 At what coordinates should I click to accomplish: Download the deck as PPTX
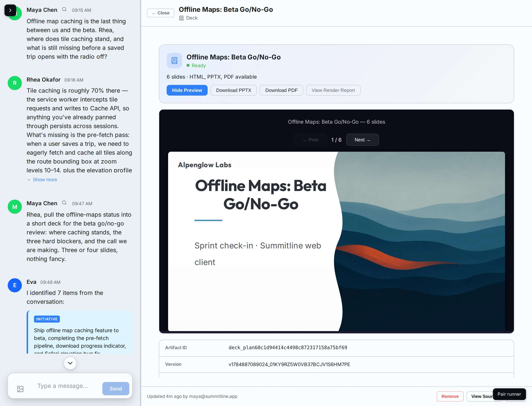(233, 90)
